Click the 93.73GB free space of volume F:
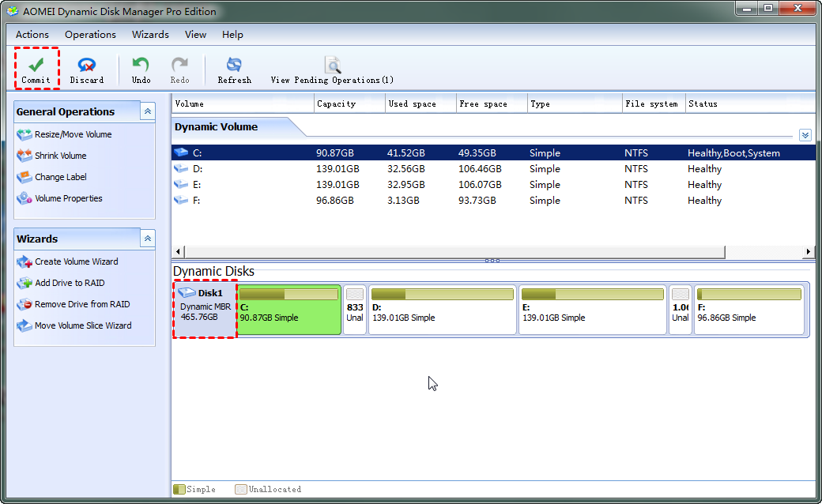The image size is (822, 504). (477, 200)
